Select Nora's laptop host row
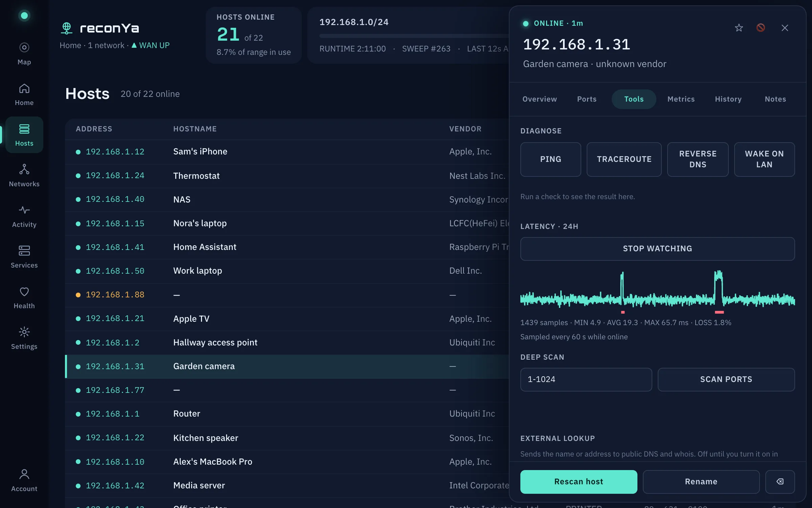The image size is (812, 508). coord(287,223)
